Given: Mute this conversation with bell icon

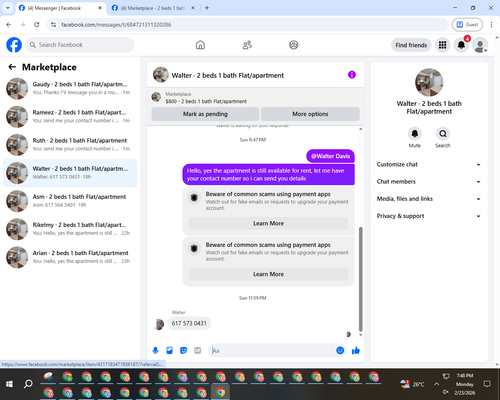Looking at the screenshot, I should 415,134.
